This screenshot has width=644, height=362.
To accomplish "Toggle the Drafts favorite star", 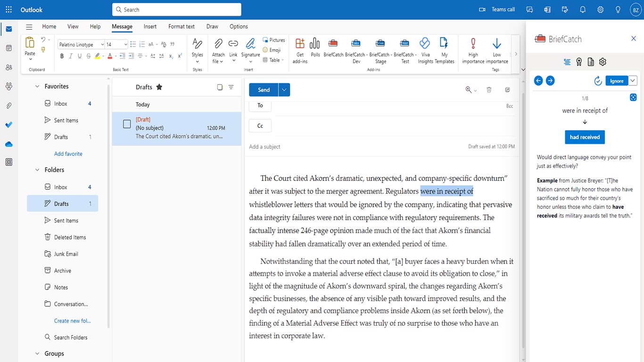I will coord(159,87).
